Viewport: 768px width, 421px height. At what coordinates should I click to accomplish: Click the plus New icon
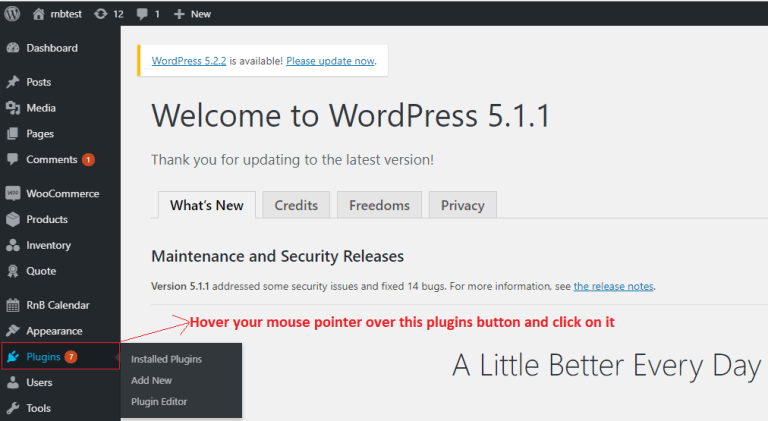tap(179, 14)
